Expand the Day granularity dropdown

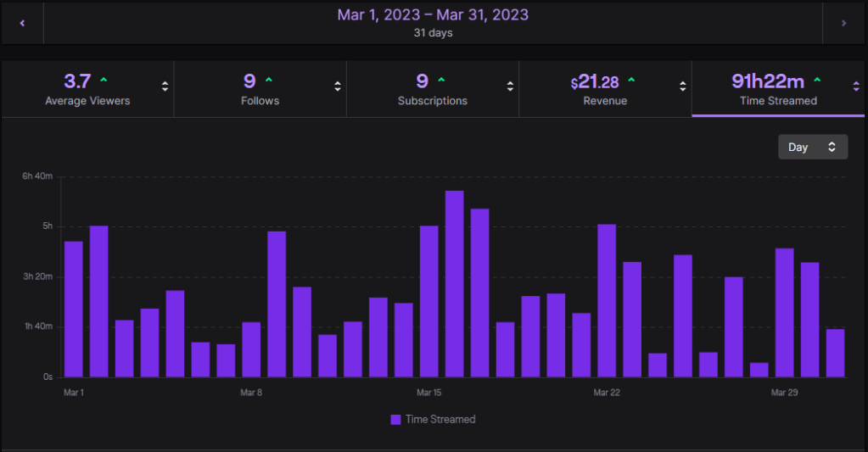pos(812,147)
